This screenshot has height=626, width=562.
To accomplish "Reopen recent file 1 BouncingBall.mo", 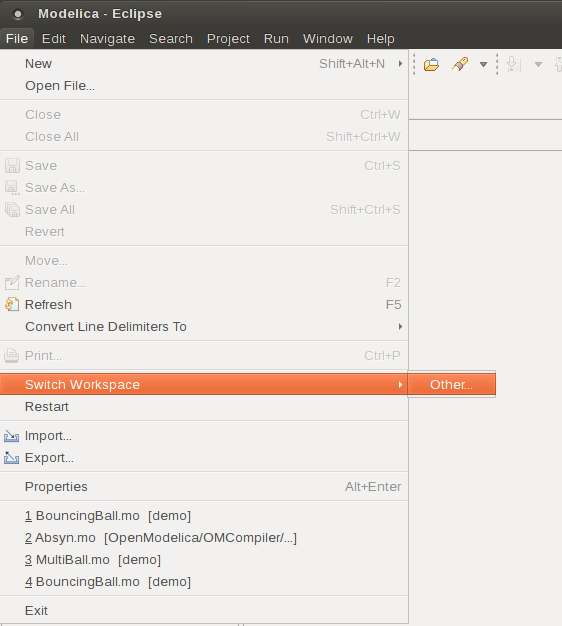I will click(x=204, y=516).
